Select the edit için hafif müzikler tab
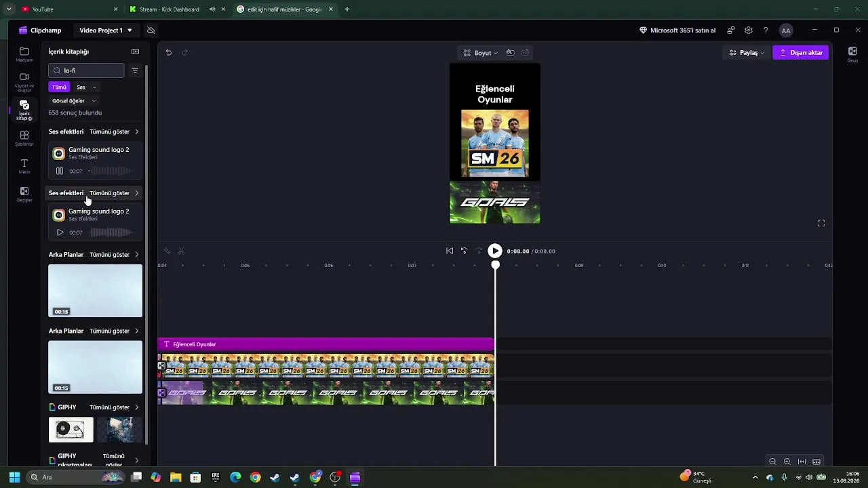 pos(284,9)
